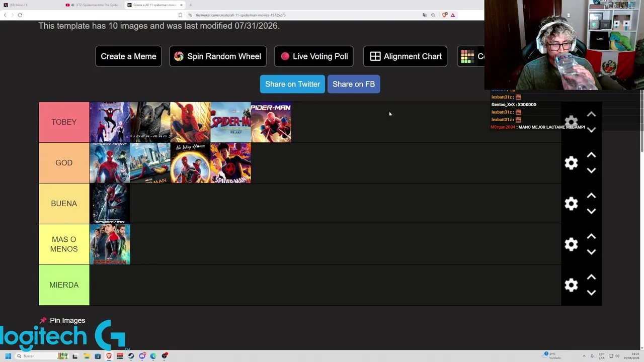The width and height of the screenshot is (644, 362).
Task: Open File Explorer from the taskbar
Action: [87, 356]
